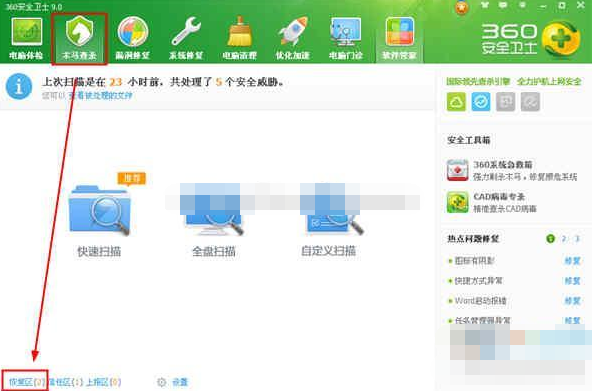The height and width of the screenshot is (391, 592).
Task: Click the 图标有阴影 issue text
Action: click(475, 261)
